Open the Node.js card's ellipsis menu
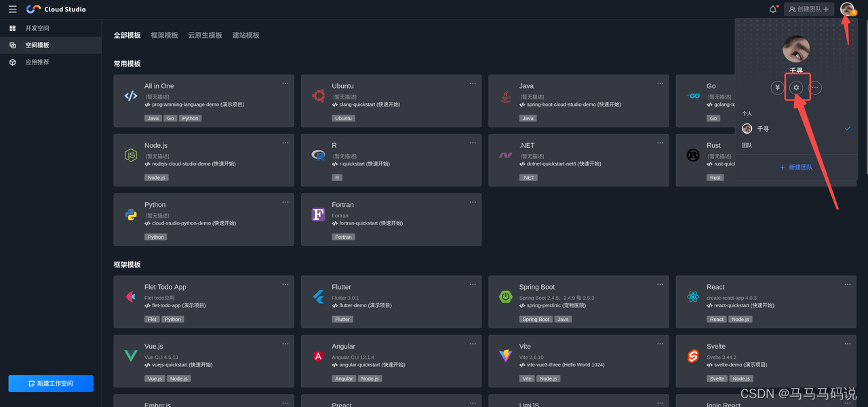 click(x=285, y=143)
